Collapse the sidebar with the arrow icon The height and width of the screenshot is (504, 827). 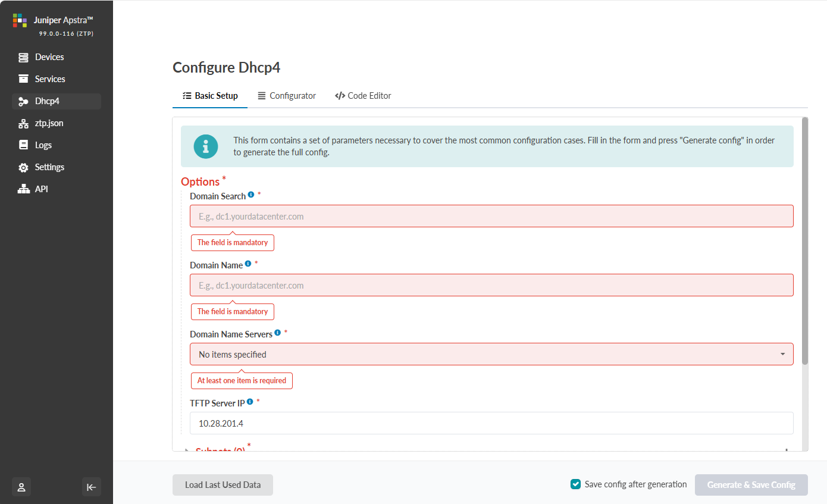91,487
